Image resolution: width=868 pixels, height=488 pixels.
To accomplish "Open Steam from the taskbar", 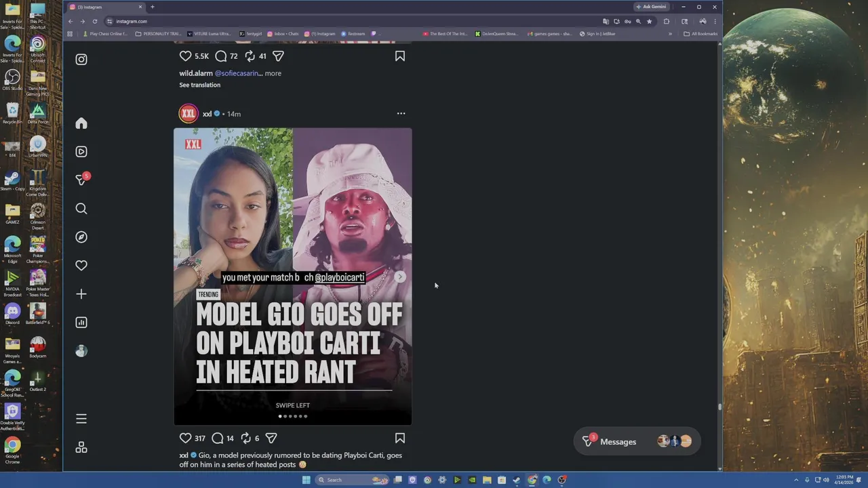I will [517, 480].
